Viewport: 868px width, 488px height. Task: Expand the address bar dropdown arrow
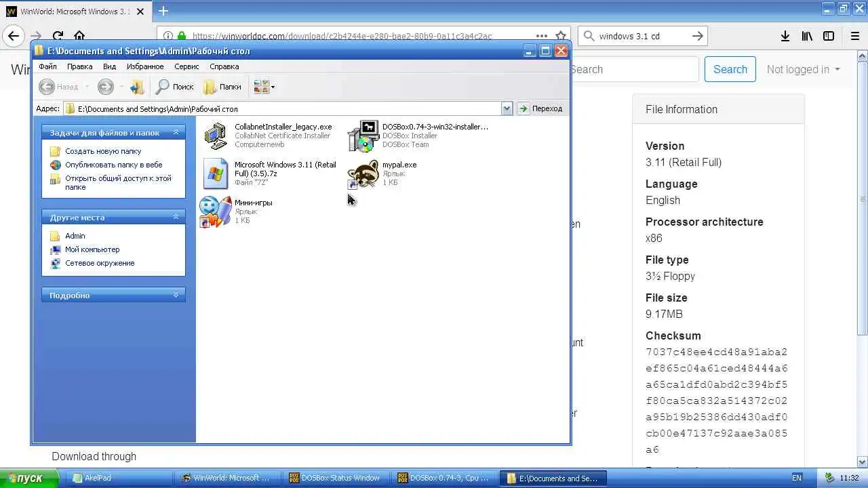point(507,108)
